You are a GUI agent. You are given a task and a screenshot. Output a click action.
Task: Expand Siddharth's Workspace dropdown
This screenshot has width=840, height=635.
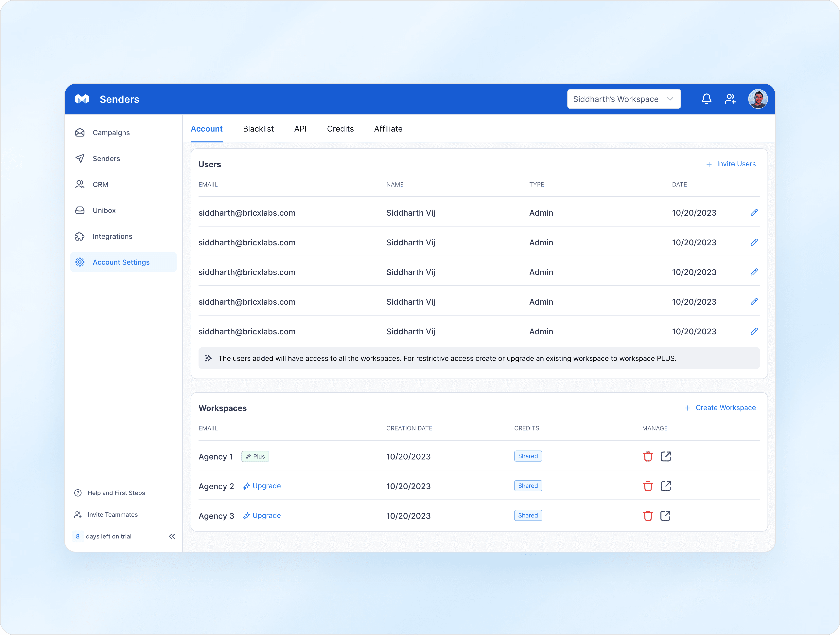pos(623,99)
